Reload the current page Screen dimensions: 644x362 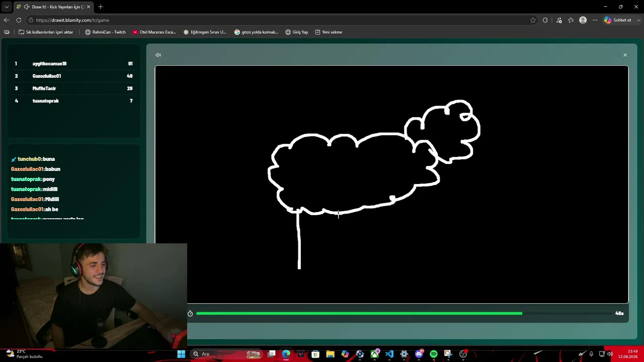coord(19,20)
